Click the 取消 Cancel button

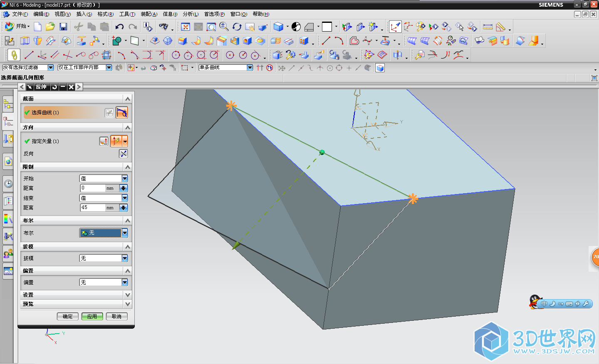tap(117, 317)
